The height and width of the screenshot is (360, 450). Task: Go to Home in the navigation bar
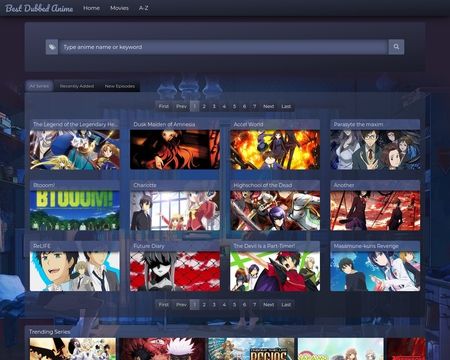(91, 8)
